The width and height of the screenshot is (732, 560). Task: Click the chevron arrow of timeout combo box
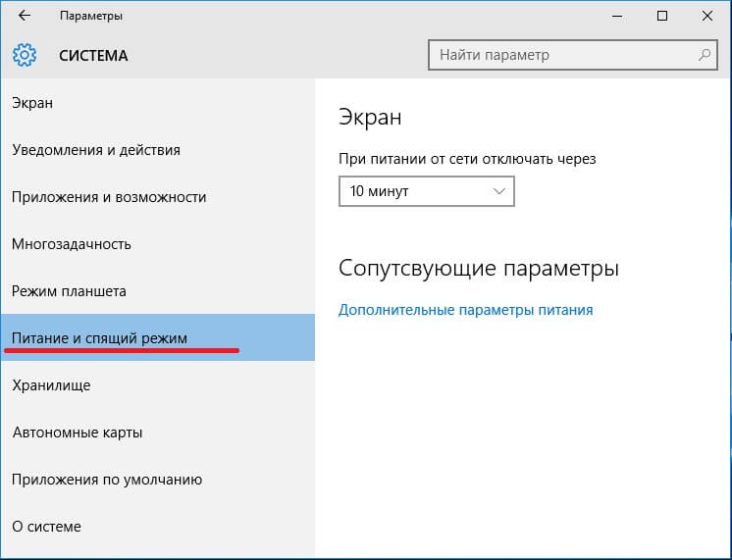[498, 191]
